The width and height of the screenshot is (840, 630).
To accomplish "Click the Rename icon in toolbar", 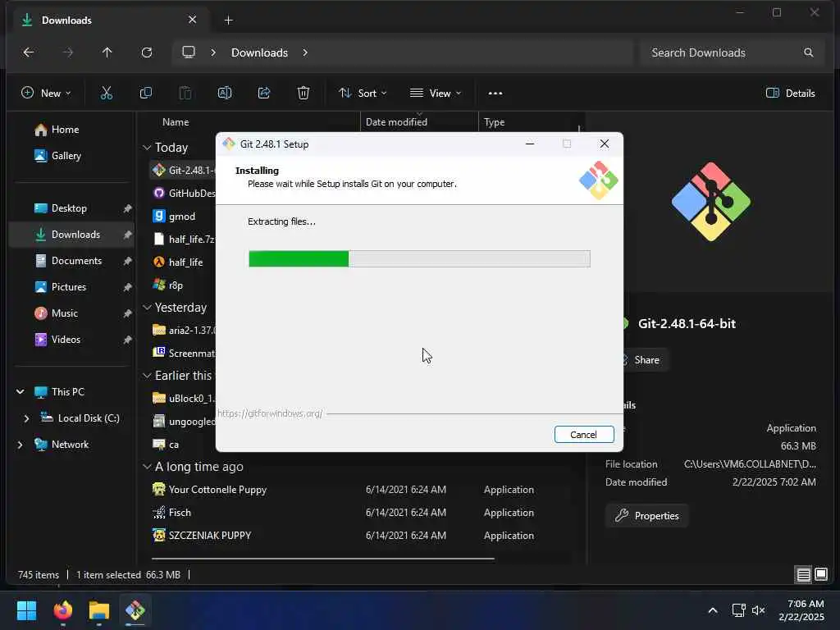I will point(225,94).
